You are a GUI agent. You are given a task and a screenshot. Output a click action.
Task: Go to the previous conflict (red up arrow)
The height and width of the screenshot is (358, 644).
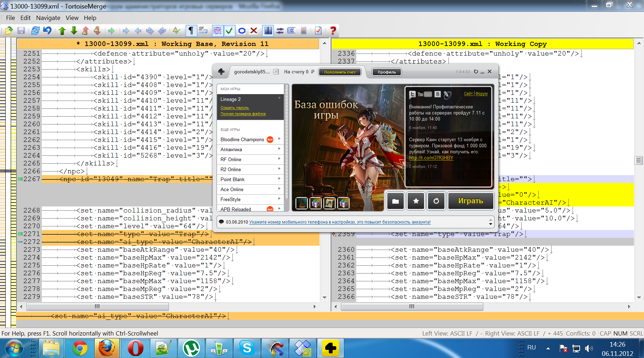pos(85,31)
